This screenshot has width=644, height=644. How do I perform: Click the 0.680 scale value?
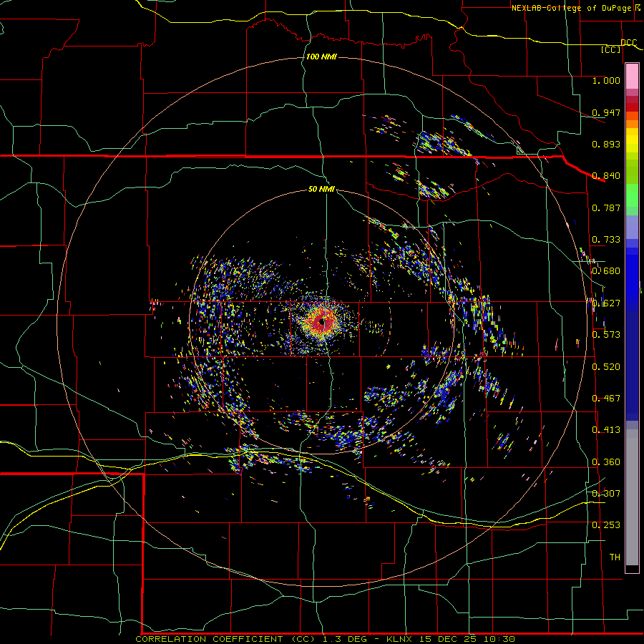pos(606,270)
